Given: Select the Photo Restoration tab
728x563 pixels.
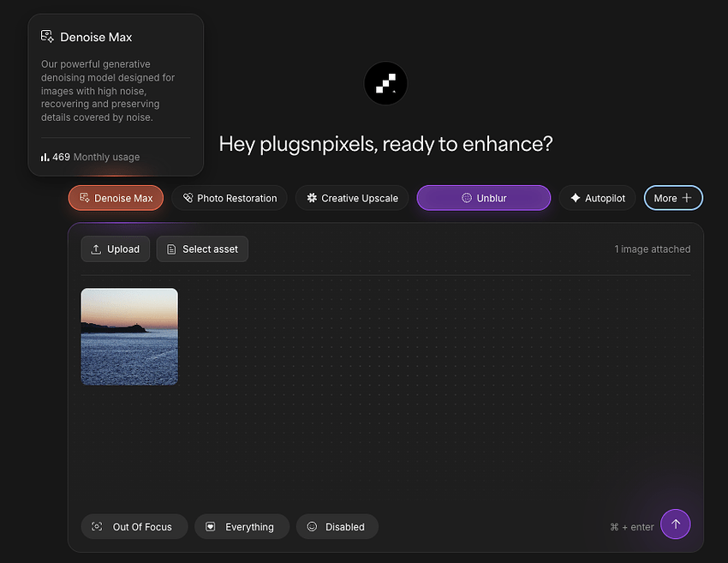Looking at the screenshot, I should [230, 198].
